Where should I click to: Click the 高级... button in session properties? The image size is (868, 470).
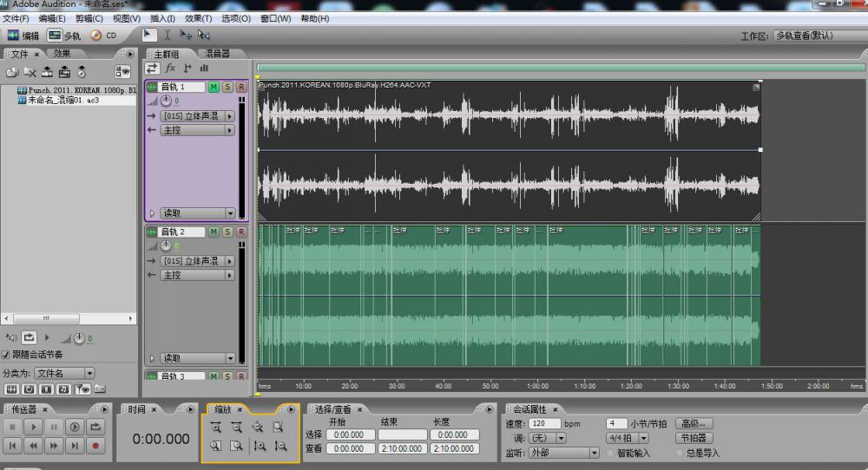694,423
